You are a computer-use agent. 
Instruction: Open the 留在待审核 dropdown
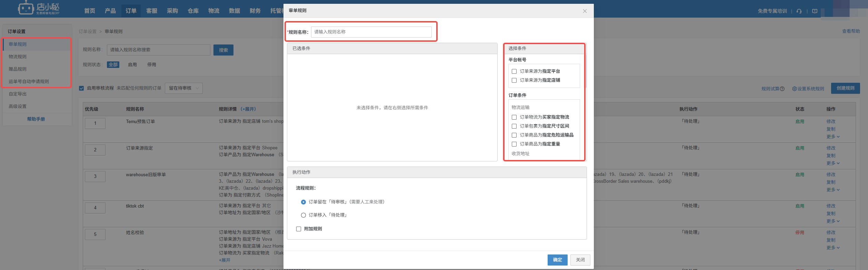point(183,88)
